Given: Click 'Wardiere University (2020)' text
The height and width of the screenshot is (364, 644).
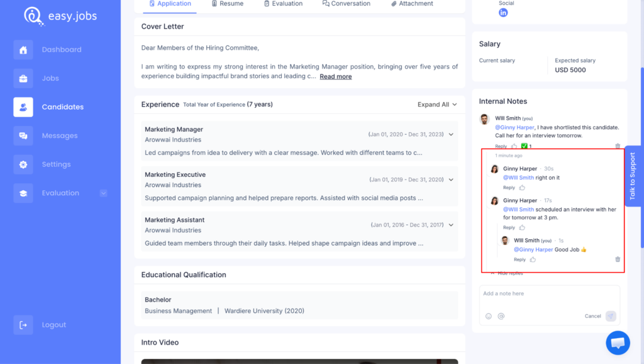Looking at the screenshot, I should click(x=264, y=311).
